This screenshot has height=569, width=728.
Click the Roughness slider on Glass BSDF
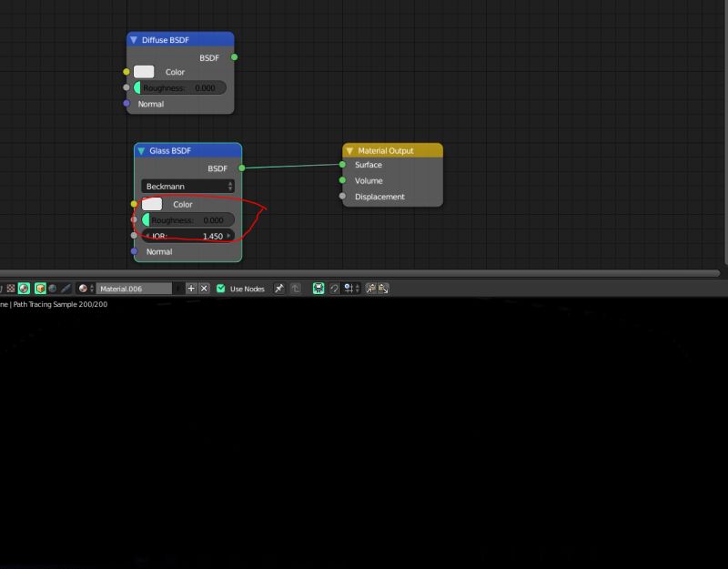[x=187, y=219]
